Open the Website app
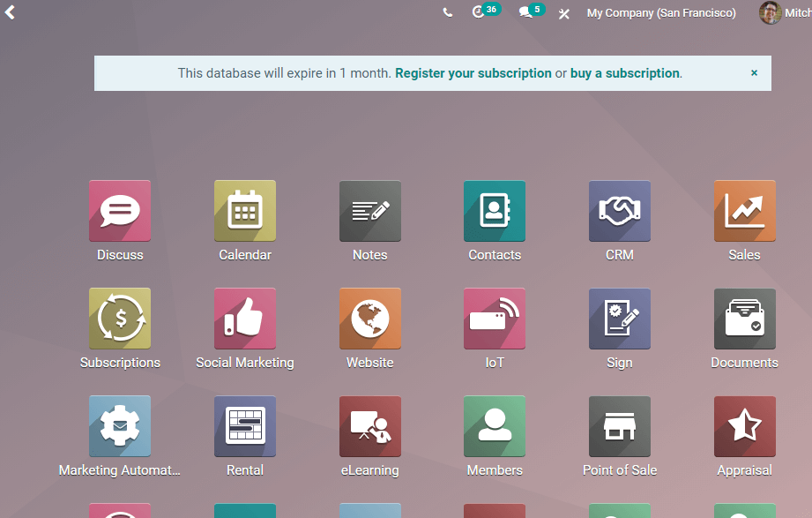The image size is (812, 518). tap(369, 319)
